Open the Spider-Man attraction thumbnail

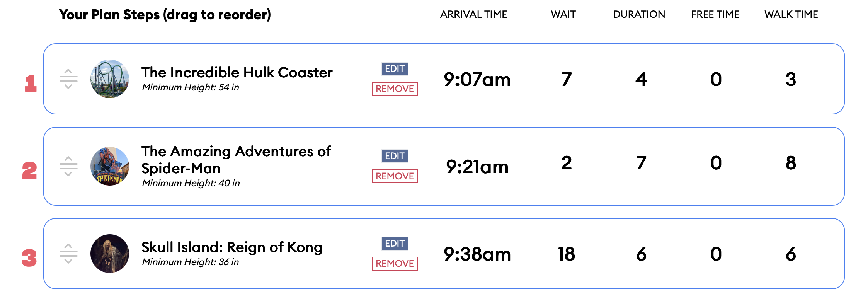click(110, 166)
